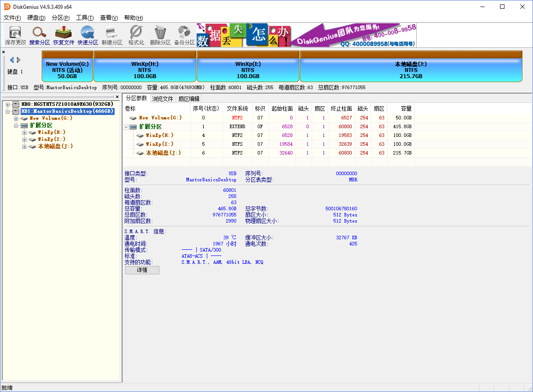Viewport: 533px width, 392px height.
Task: Go to next disk with right arrow
Action: (x=18, y=60)
